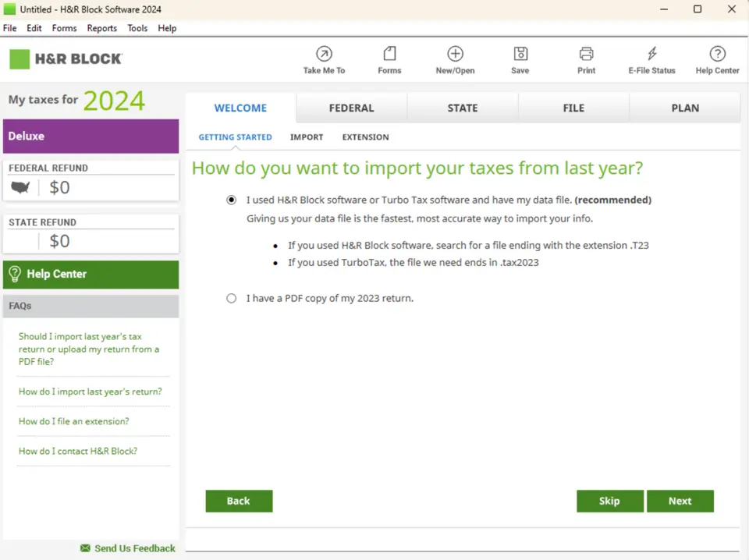
Task: Switch to the PLAN tab
Action: coord(685,108)
